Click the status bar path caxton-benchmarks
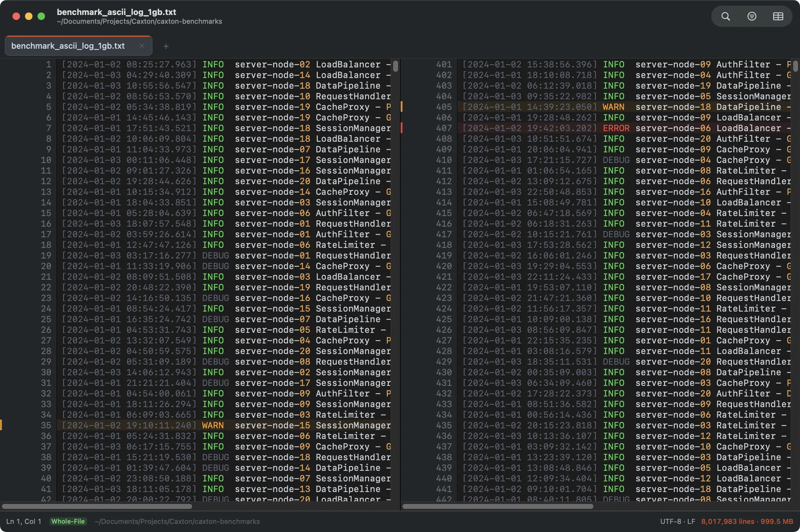800x532 pixels. (x=177, y=521)
